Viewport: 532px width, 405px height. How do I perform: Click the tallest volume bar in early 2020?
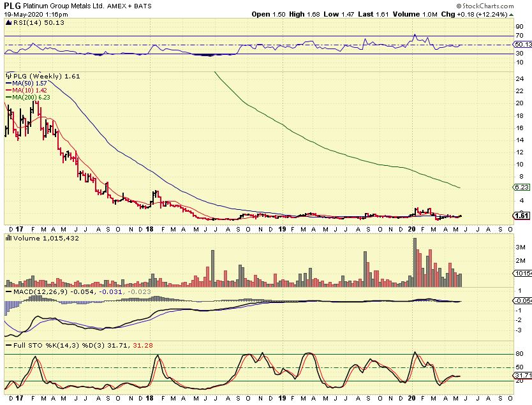point(415,263)
